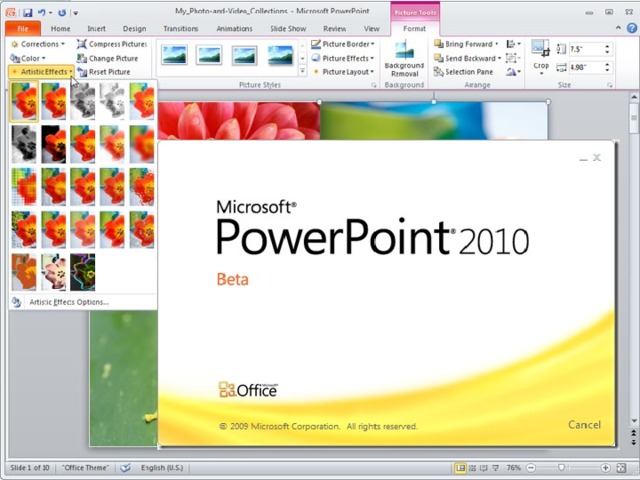Go to the Transitions tab
Screen dimensions: 640x480
click(180, 29)
